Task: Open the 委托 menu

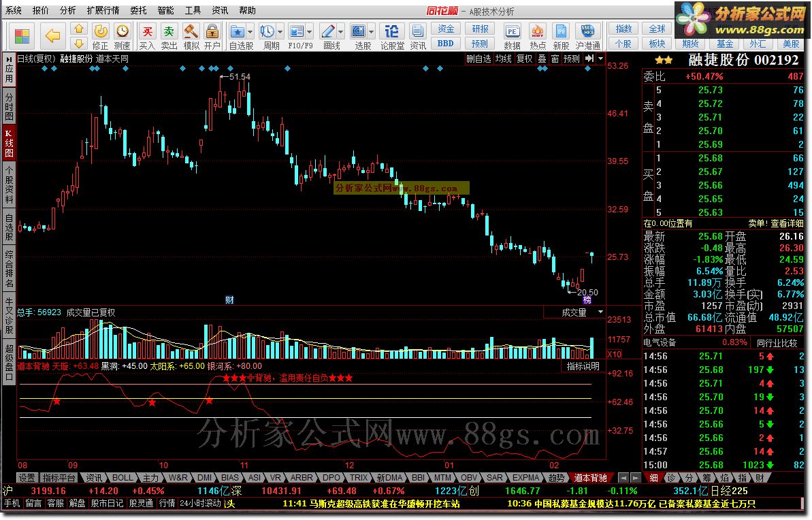Action: click(138, 10)
